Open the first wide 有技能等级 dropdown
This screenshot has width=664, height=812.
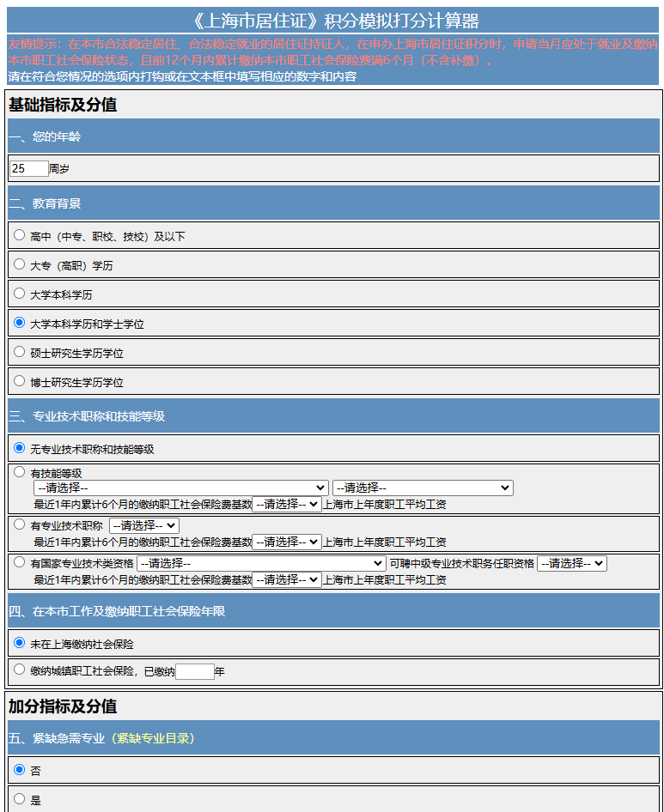pos(181,488)
